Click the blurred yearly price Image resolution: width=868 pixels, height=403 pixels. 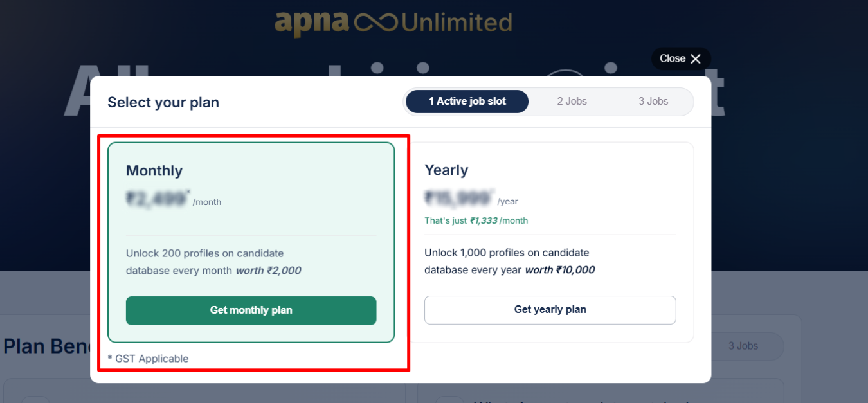pyautogui.click(x=459, y=199)
